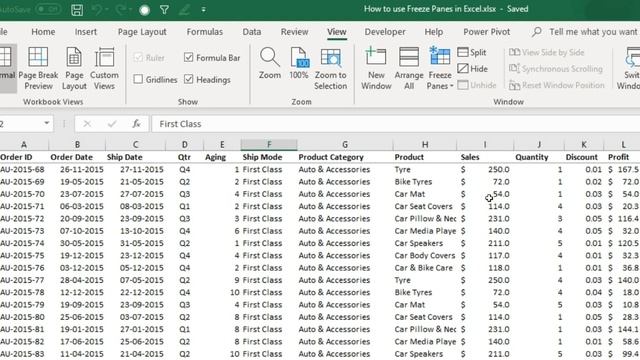Uncheck the Formula Bar checkbox

point(189,58)
